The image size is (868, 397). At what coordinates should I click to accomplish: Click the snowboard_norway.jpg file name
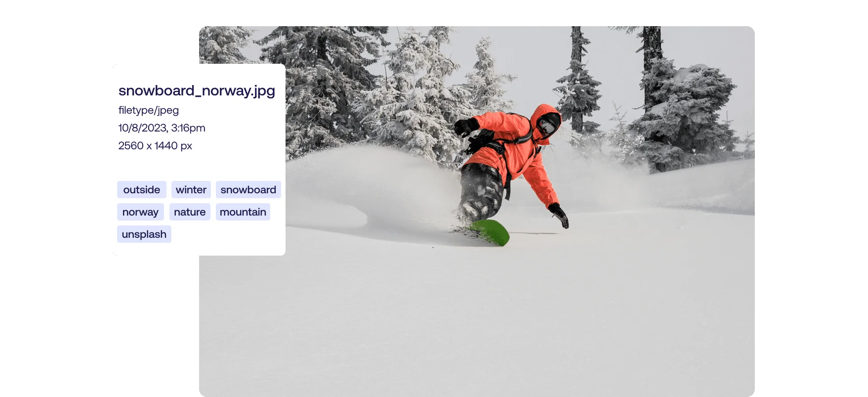pyautogui.click(x=197, y=91)
